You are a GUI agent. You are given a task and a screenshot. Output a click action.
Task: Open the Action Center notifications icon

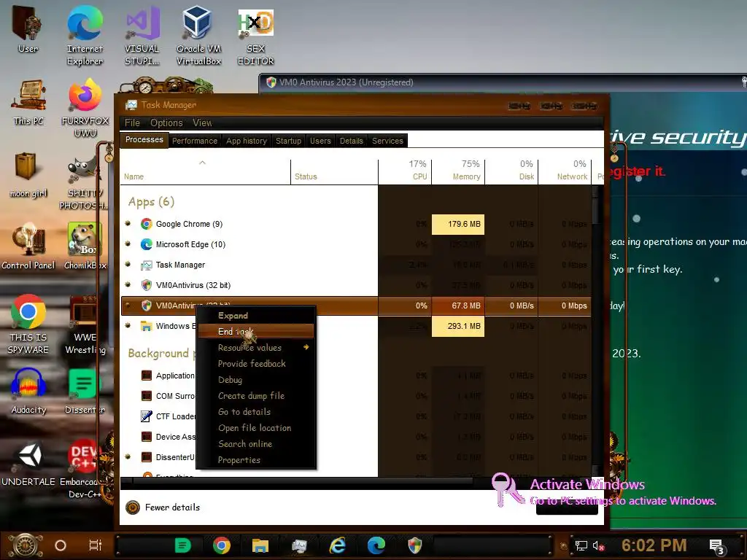[717, 547]
